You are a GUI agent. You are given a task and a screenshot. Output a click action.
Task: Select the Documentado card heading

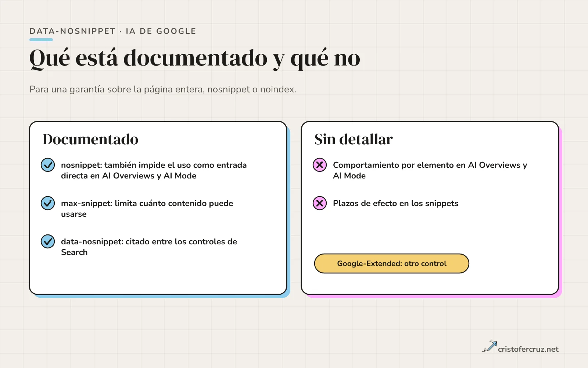point(90,139)
